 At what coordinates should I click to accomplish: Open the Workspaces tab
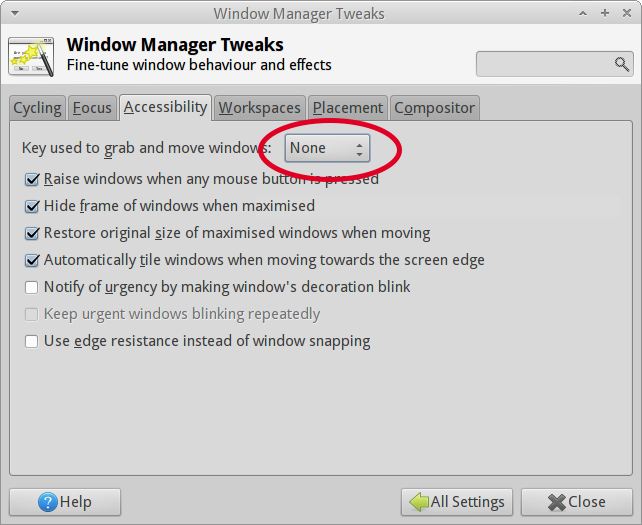pyautogui.click(x=260, y=108)
